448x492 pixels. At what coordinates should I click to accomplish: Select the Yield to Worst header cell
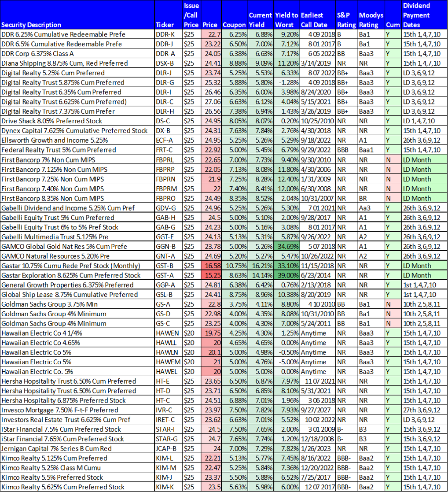coord(286,15)
